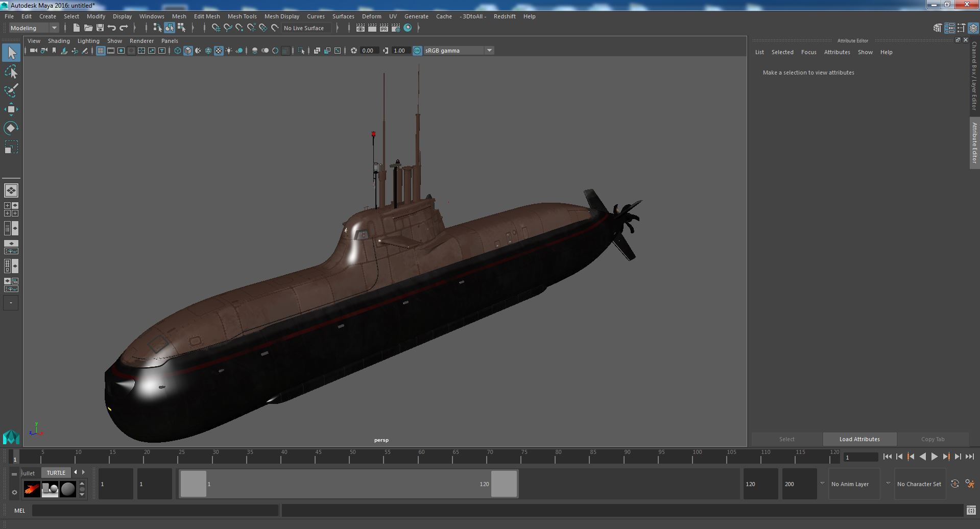
Task: Open a scene with folder icon
Action: pos(88,28)
